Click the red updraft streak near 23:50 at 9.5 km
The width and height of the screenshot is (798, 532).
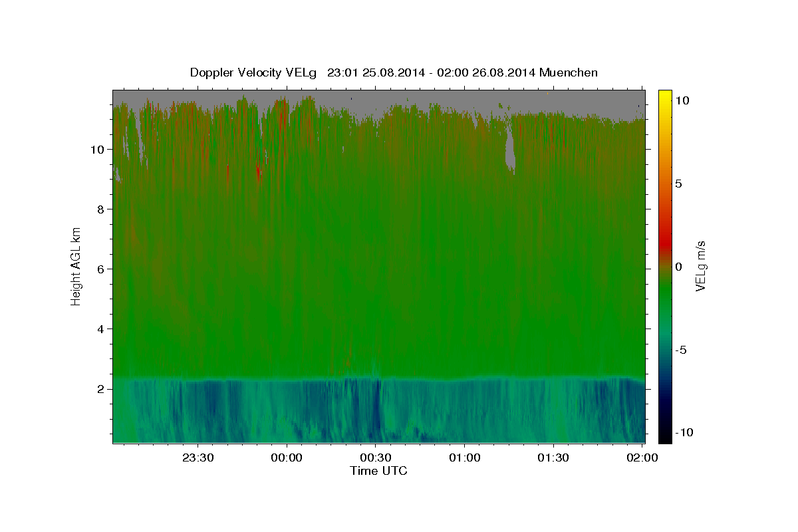coord(259,170)
